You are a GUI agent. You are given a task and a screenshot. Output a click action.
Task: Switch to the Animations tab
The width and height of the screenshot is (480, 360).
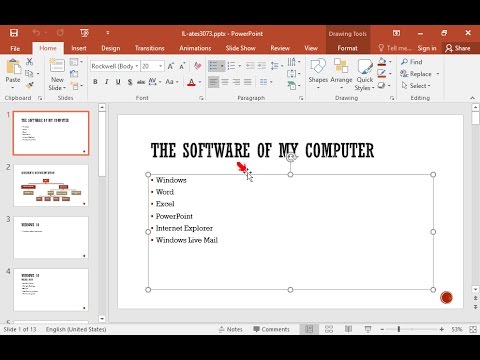tap(195, 48)
